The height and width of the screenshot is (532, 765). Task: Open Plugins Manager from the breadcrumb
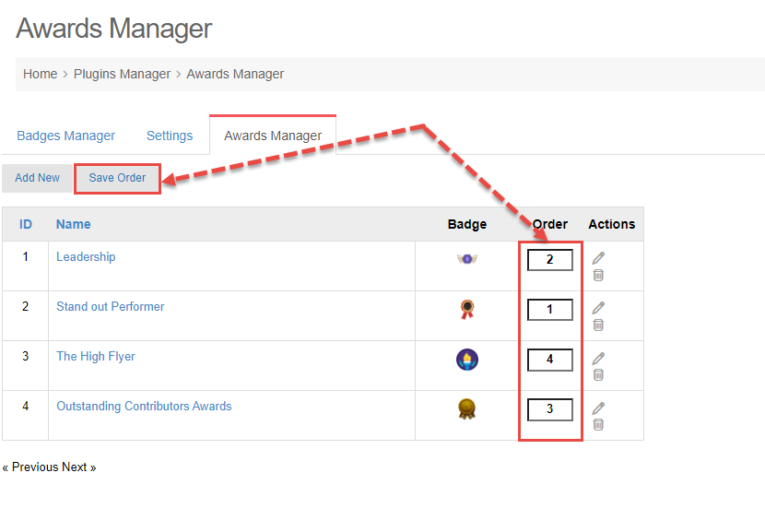pyautogui.click(x=122, y=74)
